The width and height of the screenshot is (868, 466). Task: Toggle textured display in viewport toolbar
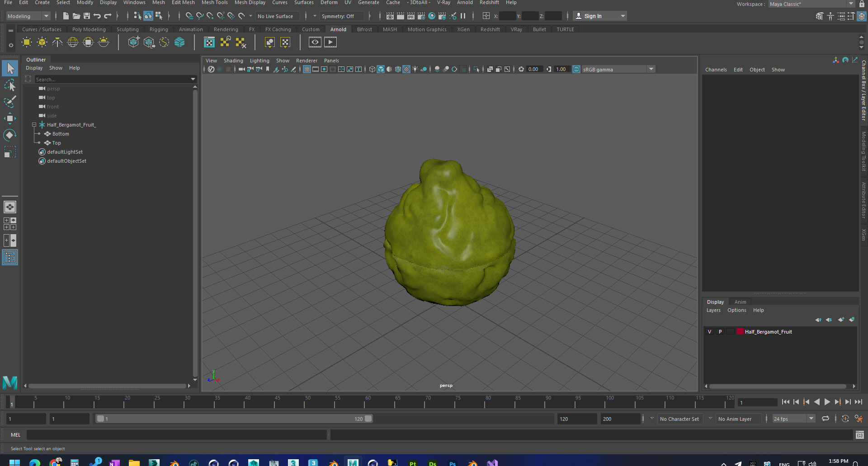pyautogui.click(x=406, y=69)
